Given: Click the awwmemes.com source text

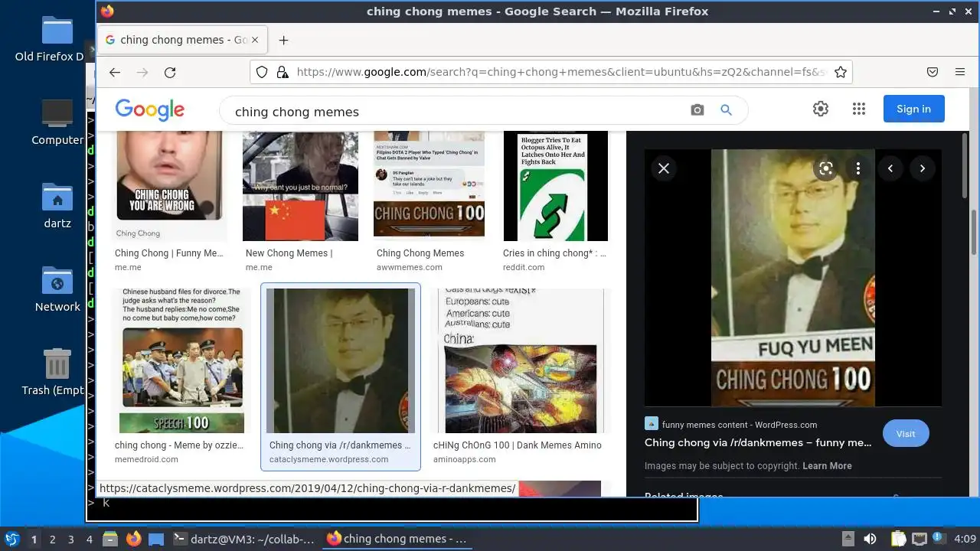Looking at the screenshot, I should tap(410, 267).
